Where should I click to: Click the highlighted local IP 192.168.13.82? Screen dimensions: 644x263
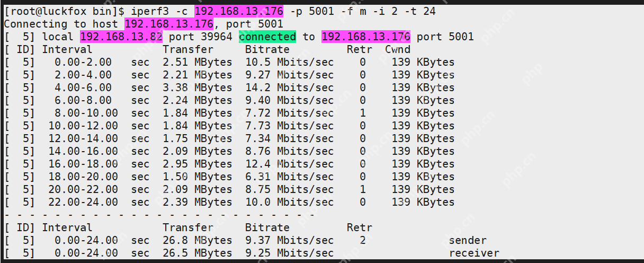pyautogui.click(x=122, y=37)
